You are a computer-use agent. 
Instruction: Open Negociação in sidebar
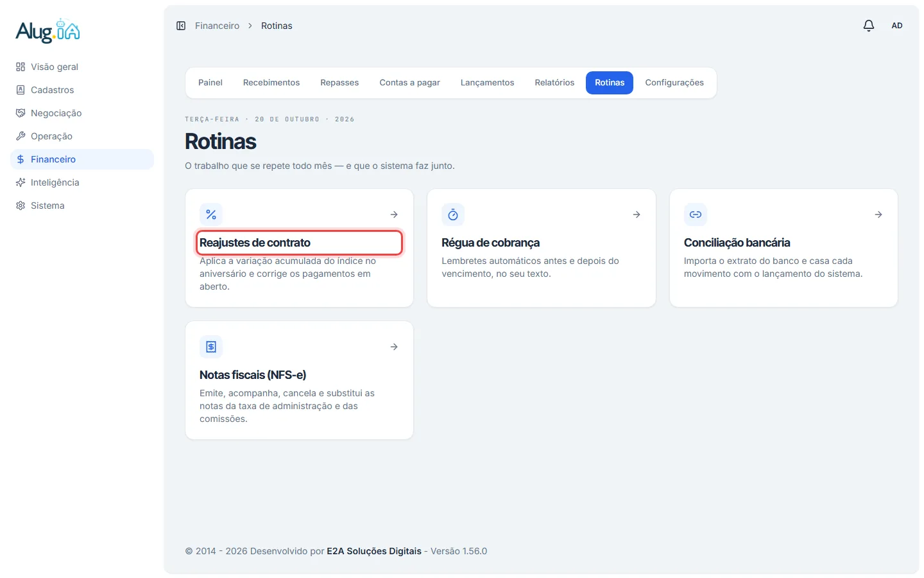(x=82, y=113)
